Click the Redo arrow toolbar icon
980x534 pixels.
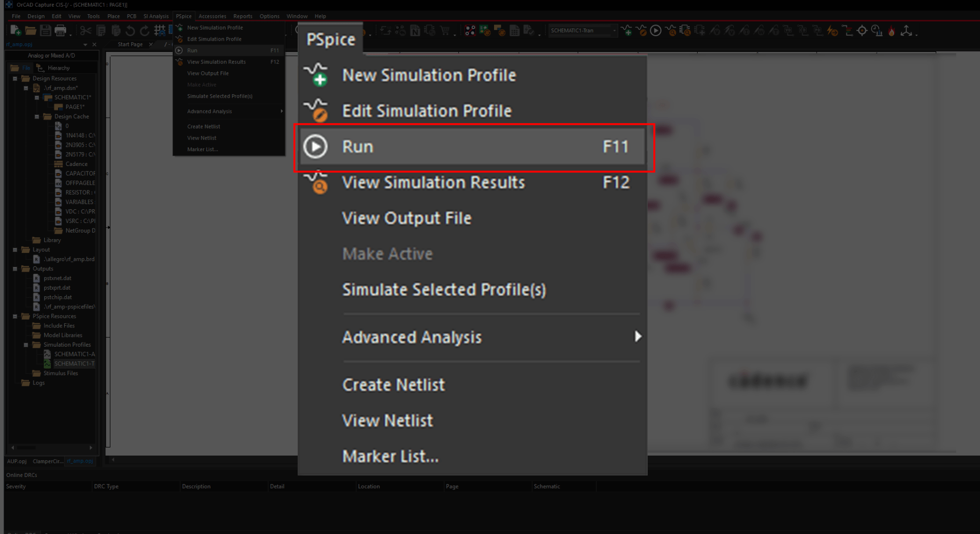coord(145,31)
